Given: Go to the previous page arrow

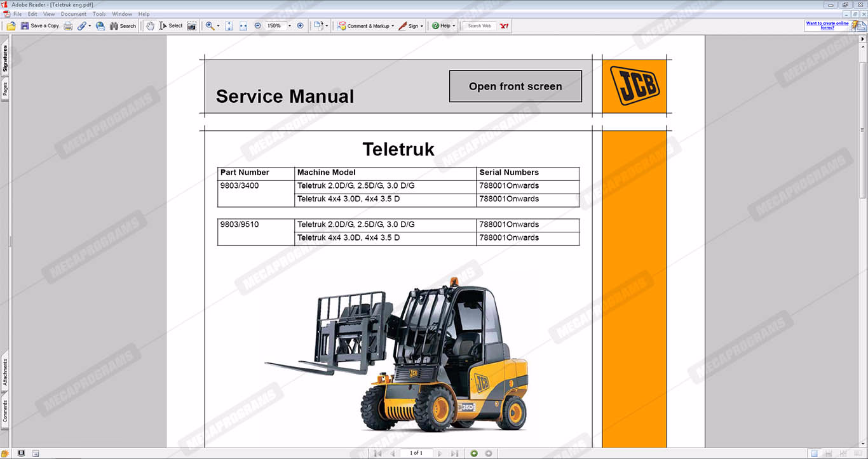Looking at the screenshot, I should tap(392, 453).
